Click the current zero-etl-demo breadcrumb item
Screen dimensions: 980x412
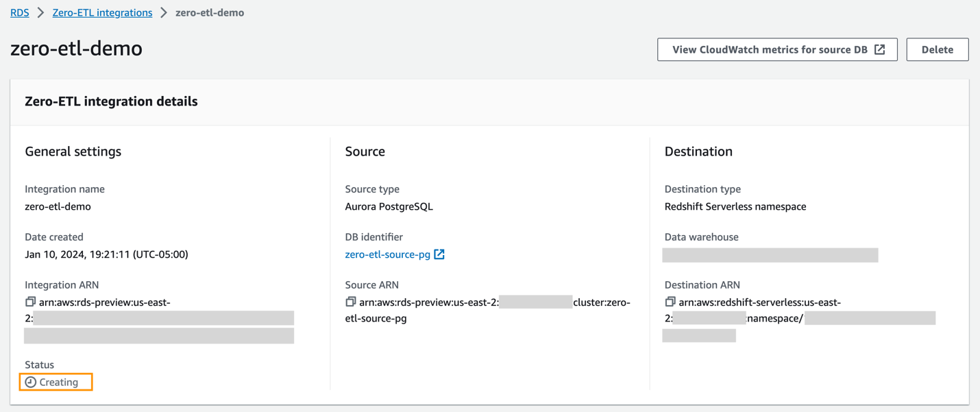(x=210, y=13)
